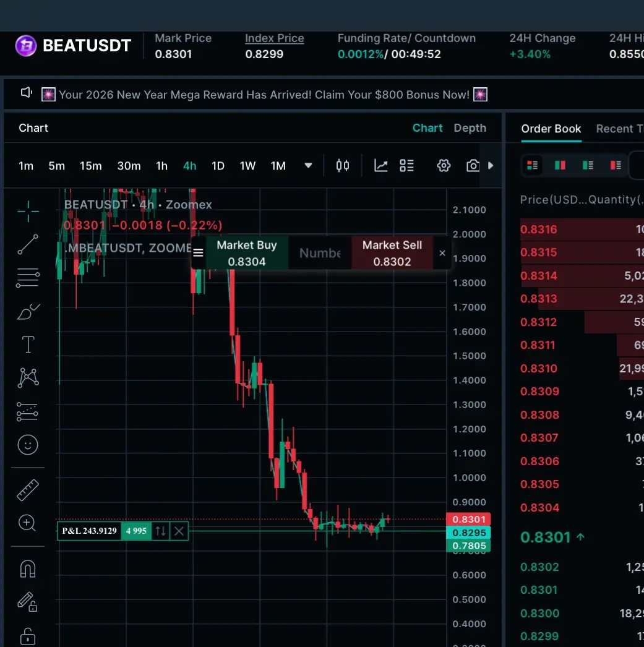Open candlestick chart style selector

[343, 166]
